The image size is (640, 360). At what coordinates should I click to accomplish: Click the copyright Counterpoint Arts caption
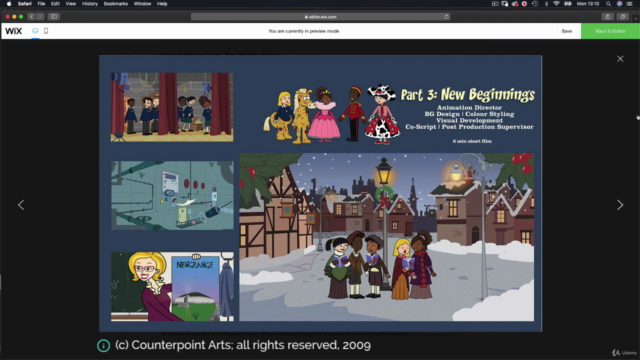(x=243, y=345)
